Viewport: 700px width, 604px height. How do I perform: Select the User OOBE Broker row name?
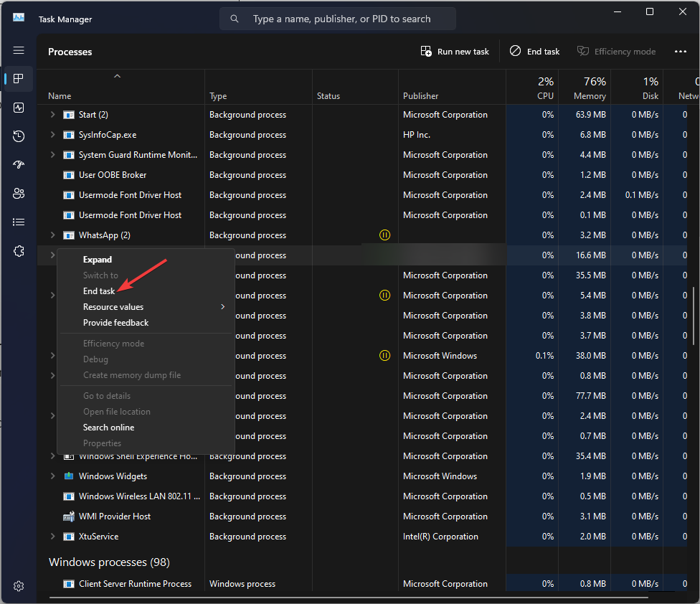coord(113,175)
